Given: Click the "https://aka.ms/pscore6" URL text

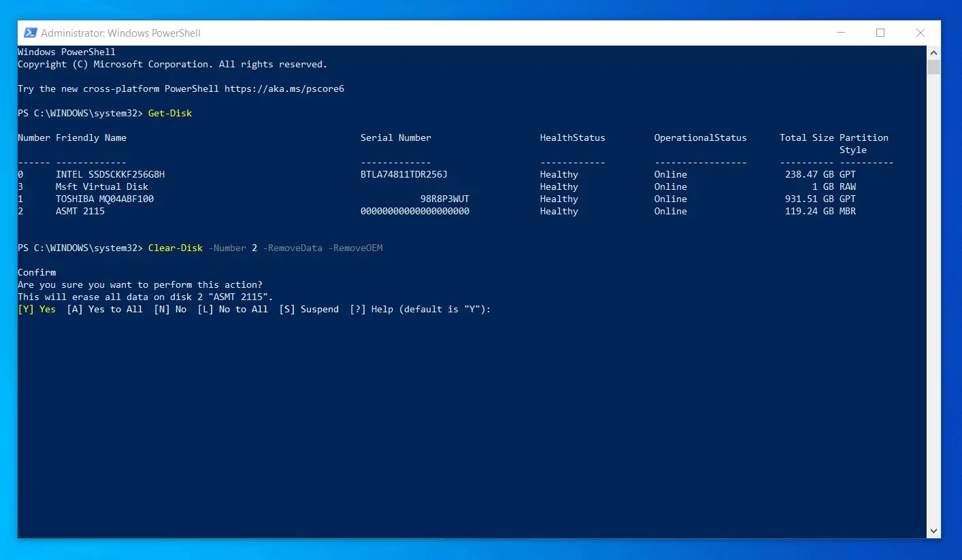Looking at the screenshot, I should point(284,88).
